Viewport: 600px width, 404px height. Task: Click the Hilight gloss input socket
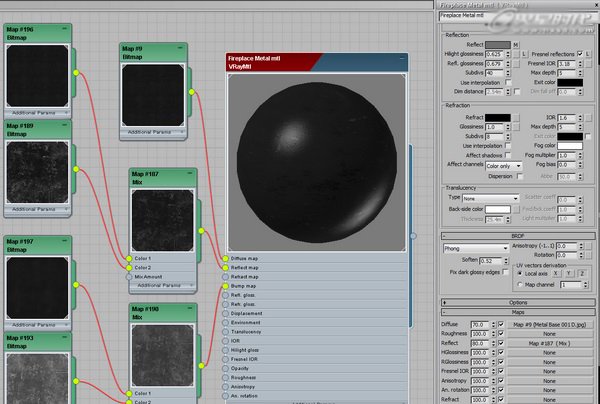pos(225,350)
